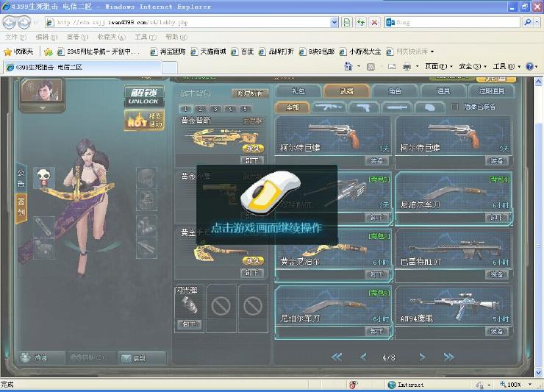Click the 消息 button at bottom left
Image resolution: width=544 pixels, height=392 pixels.
[x=41, y=357]
